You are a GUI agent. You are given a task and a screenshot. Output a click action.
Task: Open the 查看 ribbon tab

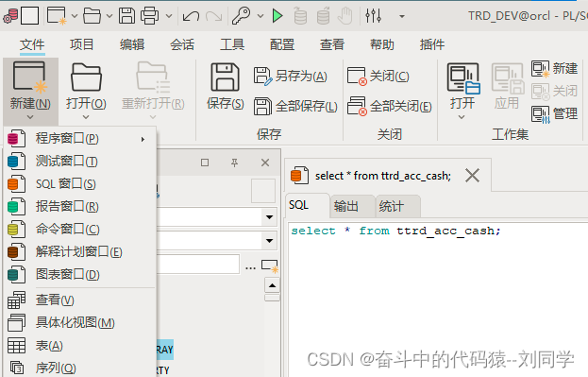[x=332, y=44]
